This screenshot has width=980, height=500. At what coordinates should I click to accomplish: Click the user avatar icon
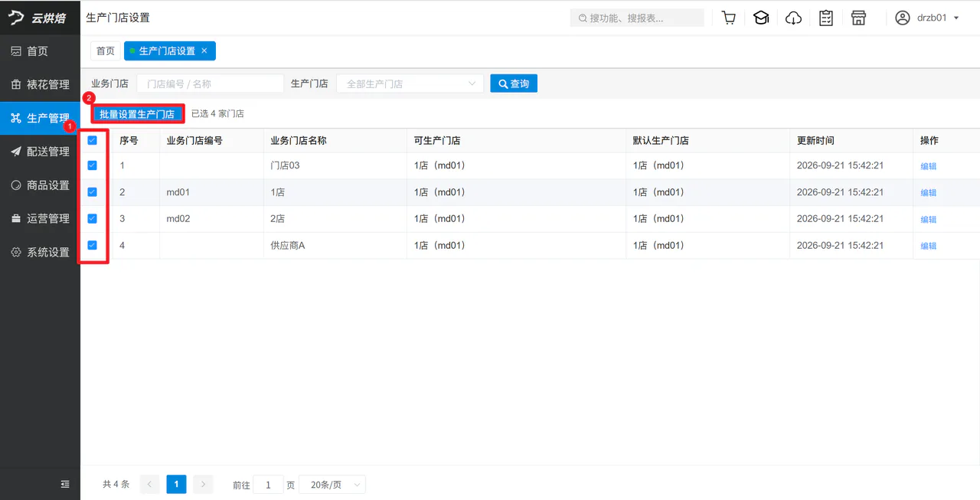(x=903, y=18)
